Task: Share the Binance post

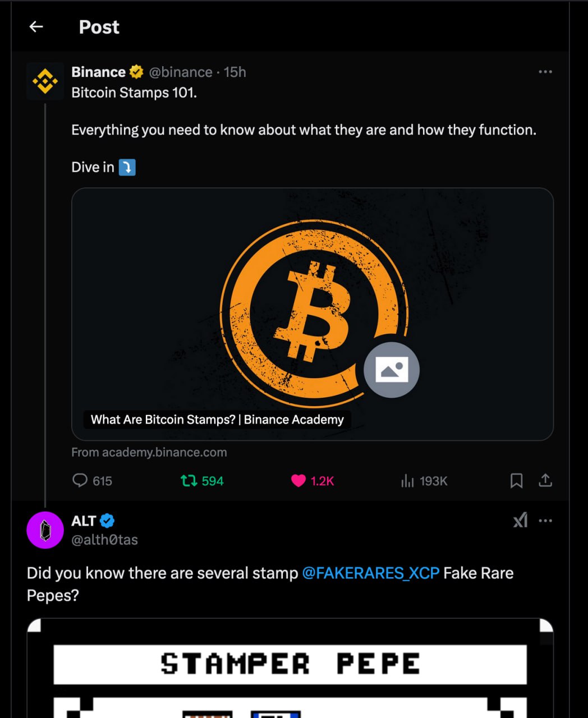Action: (x=545, y=481)
